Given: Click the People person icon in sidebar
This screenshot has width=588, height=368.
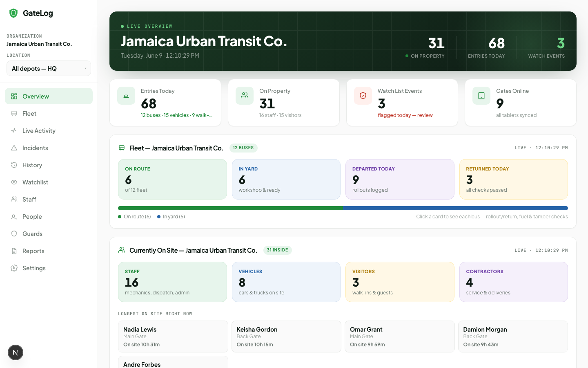Looking at the screenshot, I should pos(14,217).
